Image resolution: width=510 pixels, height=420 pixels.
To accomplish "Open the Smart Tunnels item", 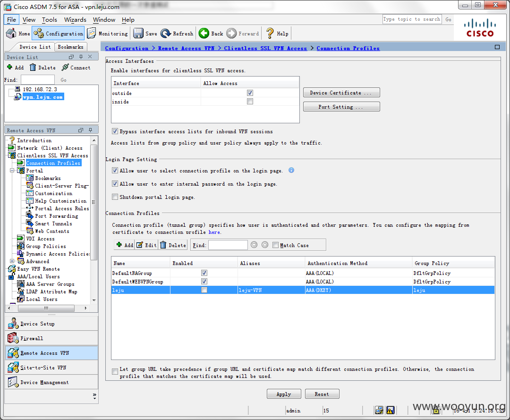I will (x=53, y=223).
